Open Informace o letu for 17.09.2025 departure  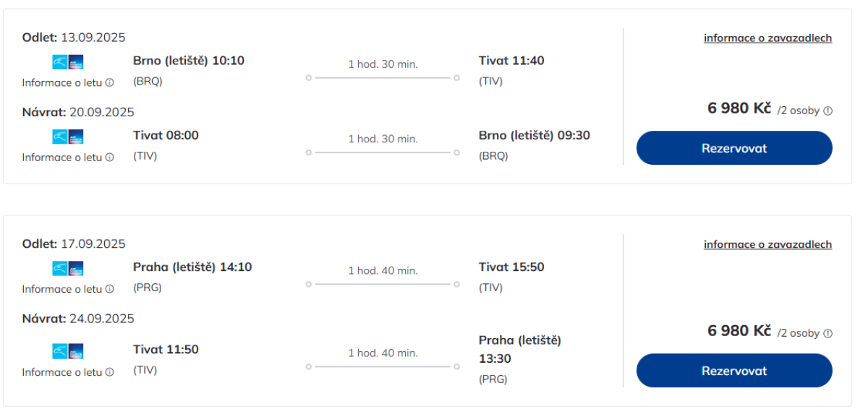(62, 289)
